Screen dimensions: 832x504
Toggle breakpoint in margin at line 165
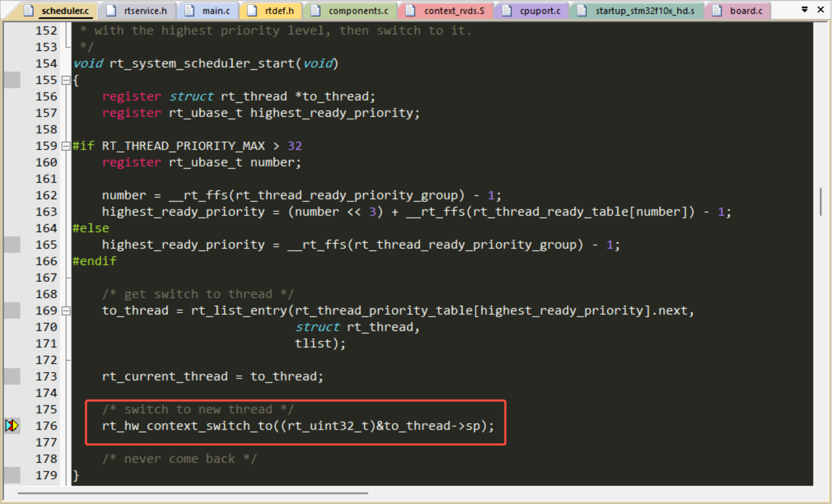point(12,245)
